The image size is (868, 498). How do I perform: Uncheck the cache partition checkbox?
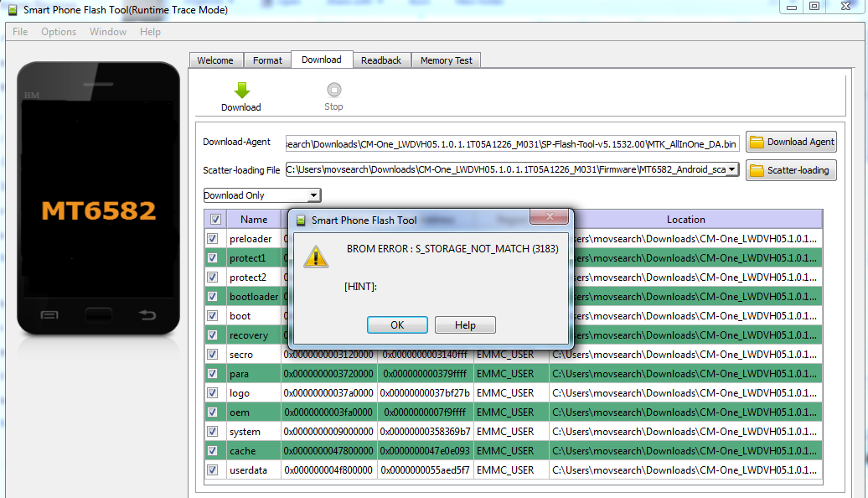212,451
